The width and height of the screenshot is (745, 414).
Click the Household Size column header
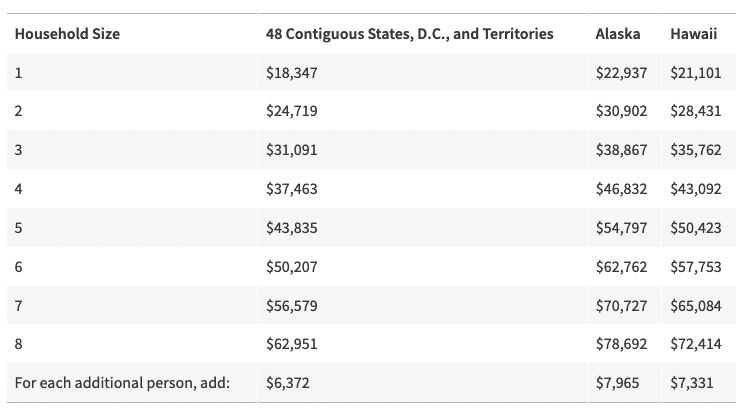[67, 34]
